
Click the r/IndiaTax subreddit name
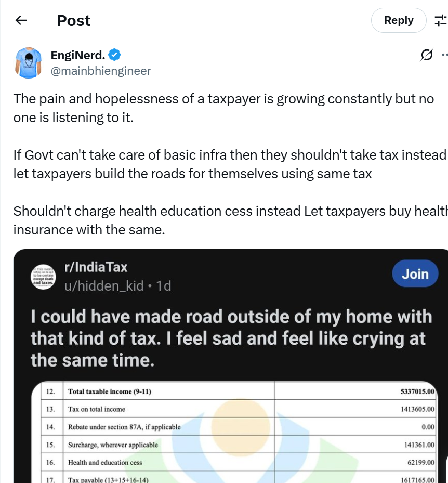pyautogui.click(x=96, y=267)
